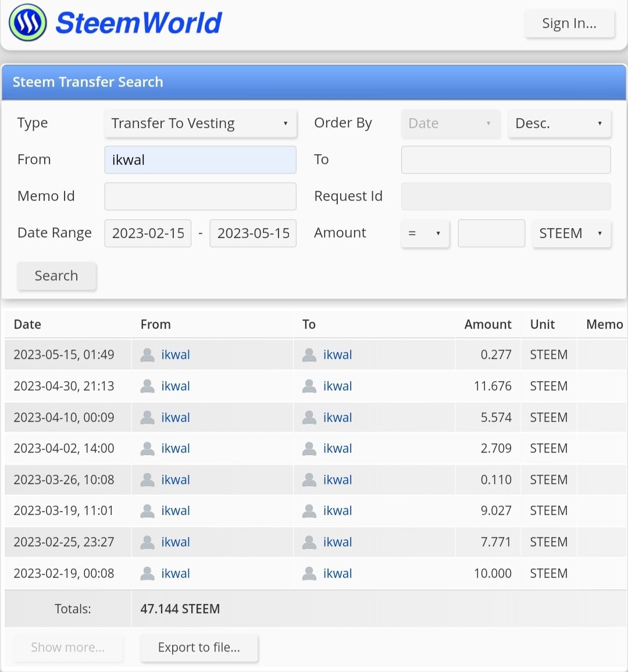Screen dimensions: 628x672
Task: Focus the empty To input field
Action: (x=506, y=160)
